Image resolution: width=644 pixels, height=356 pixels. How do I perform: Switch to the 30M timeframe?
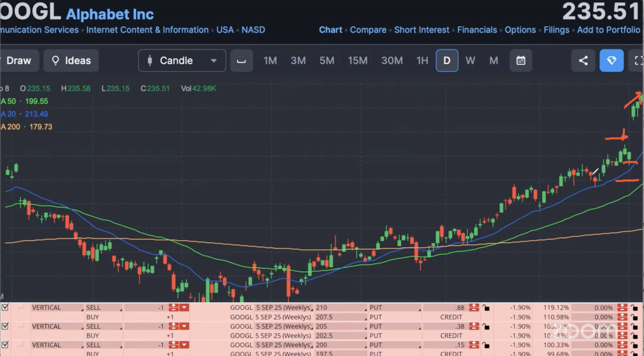click(392, 61)
